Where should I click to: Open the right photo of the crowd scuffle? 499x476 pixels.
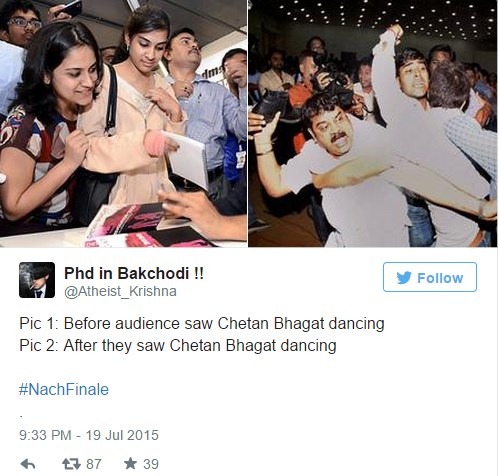(x=373, y=123)
